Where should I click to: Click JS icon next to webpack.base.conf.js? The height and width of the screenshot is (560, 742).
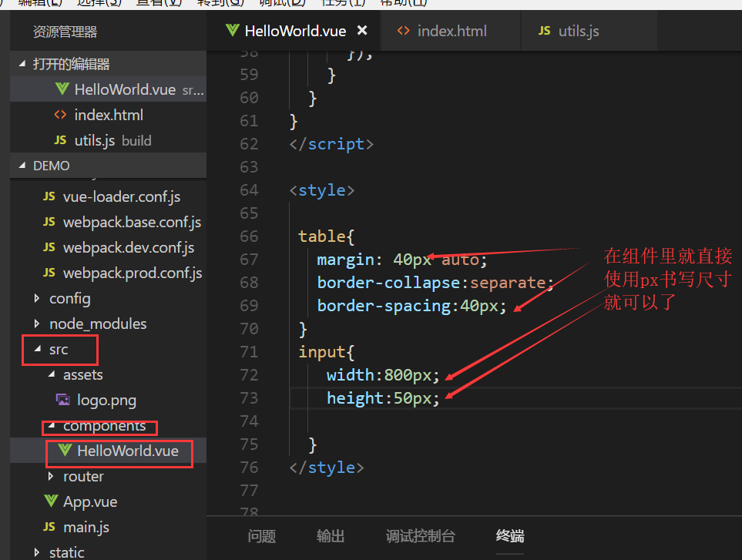point(49,222)
